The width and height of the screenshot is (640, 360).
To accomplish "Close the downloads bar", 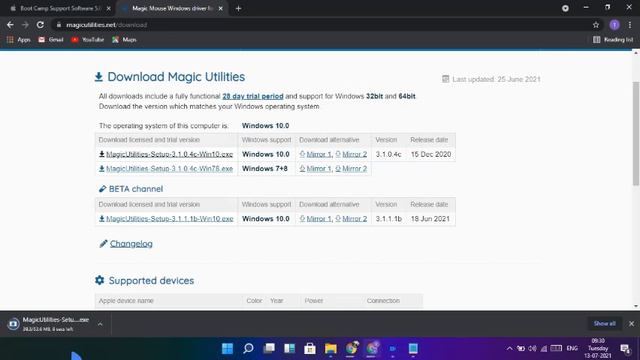I will (x=631, y=324).
